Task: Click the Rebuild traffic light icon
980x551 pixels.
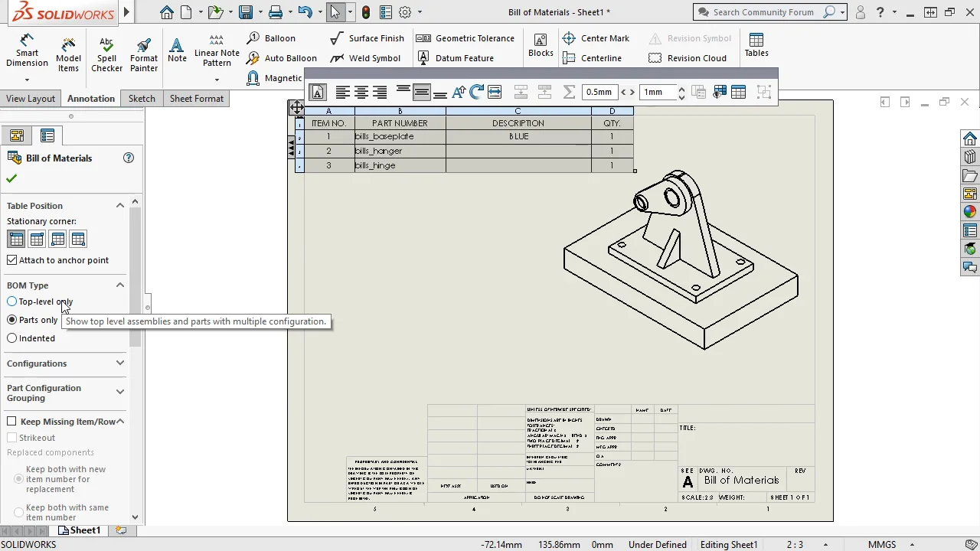Action: [x=366, y=12]
